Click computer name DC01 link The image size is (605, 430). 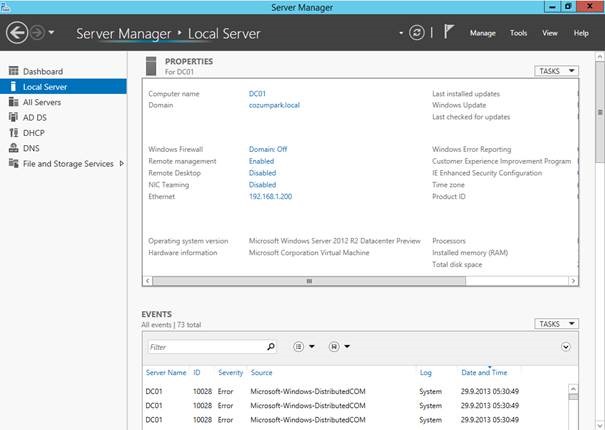257,94
